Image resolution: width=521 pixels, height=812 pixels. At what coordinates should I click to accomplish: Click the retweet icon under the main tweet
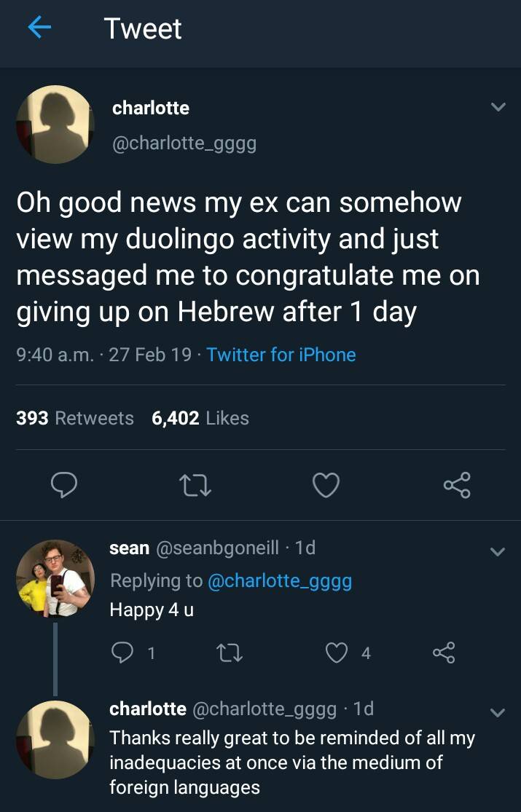(194, 485)
